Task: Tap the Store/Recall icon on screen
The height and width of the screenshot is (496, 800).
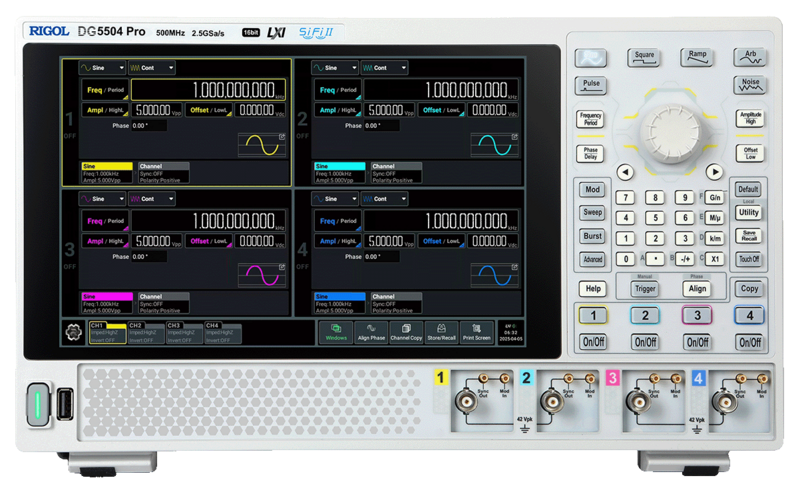Action: tap(441, 332)
